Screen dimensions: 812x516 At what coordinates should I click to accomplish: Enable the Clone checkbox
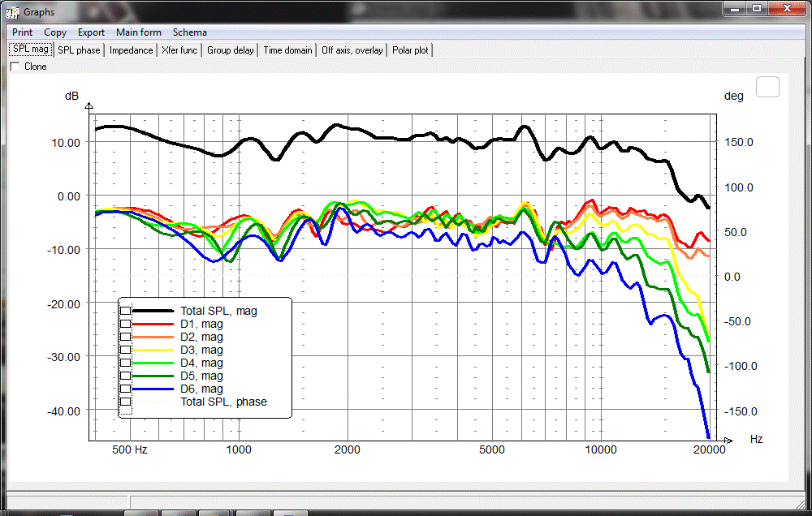[x=15, y=67]
